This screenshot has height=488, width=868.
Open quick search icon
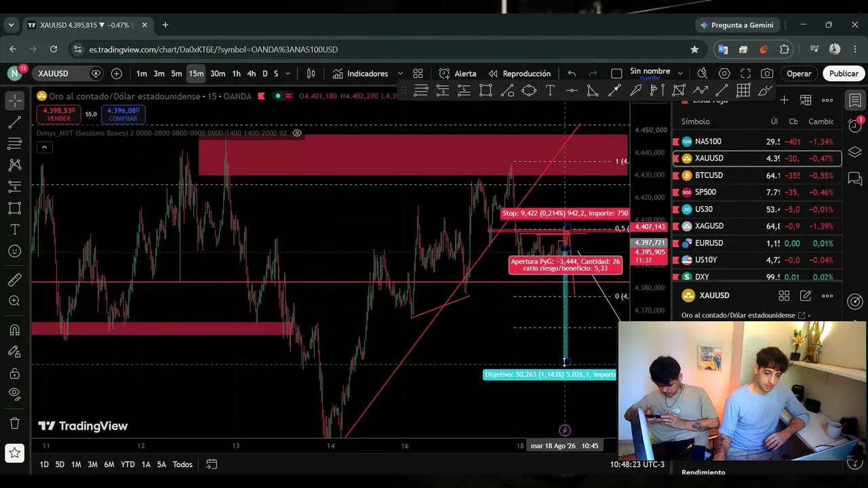pos(703,73)
